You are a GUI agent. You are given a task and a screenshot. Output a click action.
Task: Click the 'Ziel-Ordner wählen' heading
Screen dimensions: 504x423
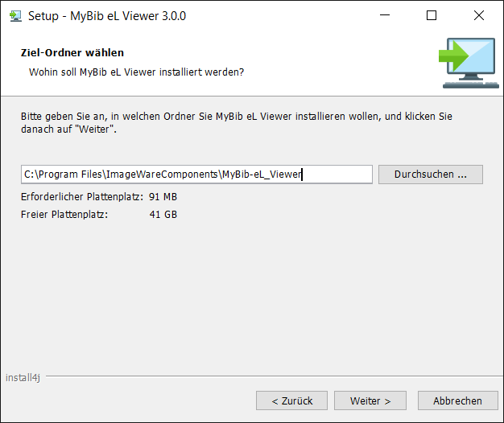point(72,52)
